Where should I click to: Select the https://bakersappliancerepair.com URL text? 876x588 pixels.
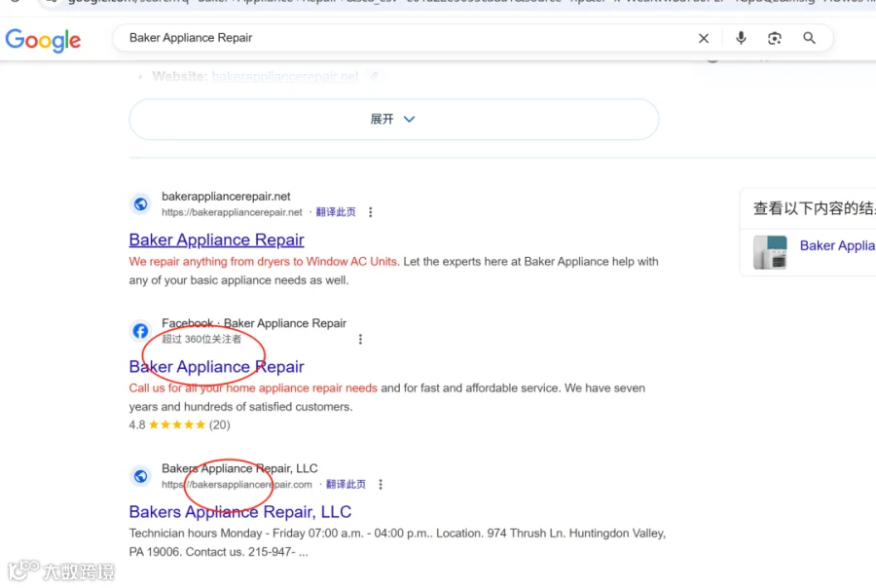237,485
